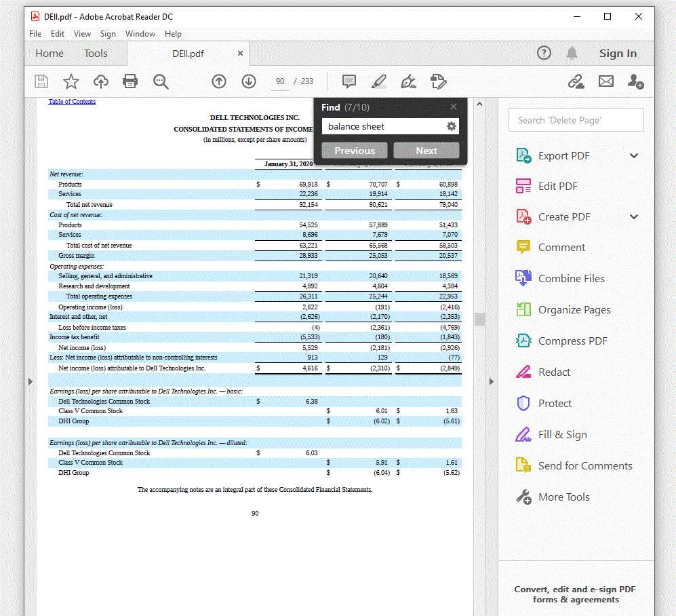The image size is (676, 616).
Task: Expand the Create PDF options chevron
Action: coord(634,216)
